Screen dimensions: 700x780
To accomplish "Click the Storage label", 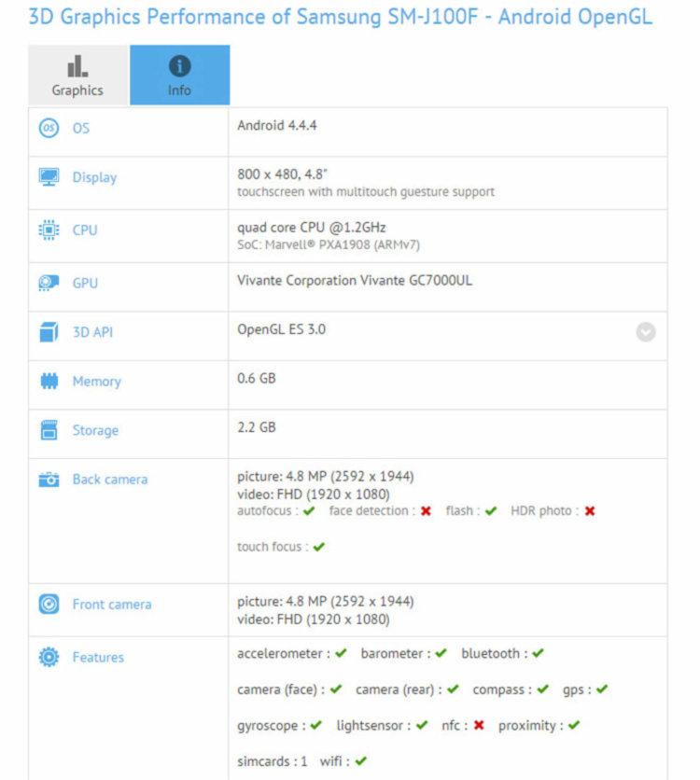I will tap(95, 430).
